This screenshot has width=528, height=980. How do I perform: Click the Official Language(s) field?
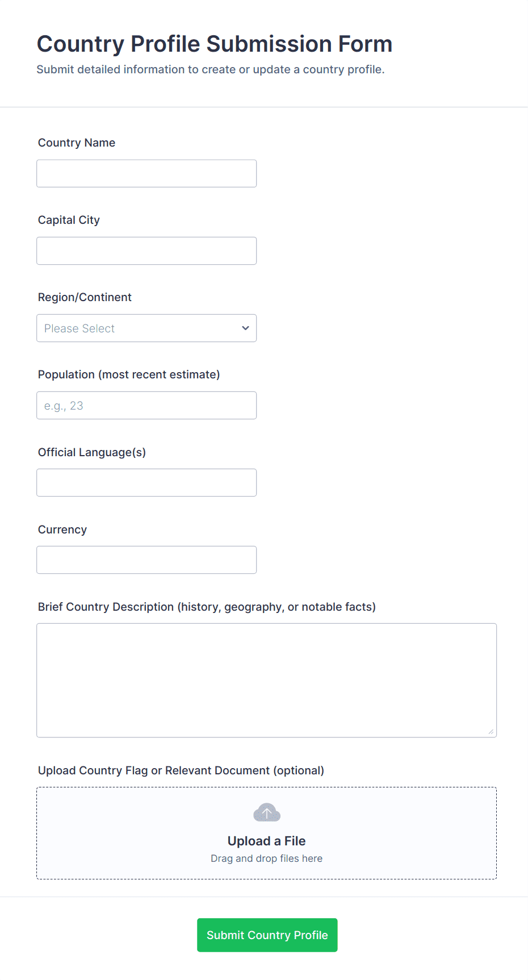tap(146, 482)
